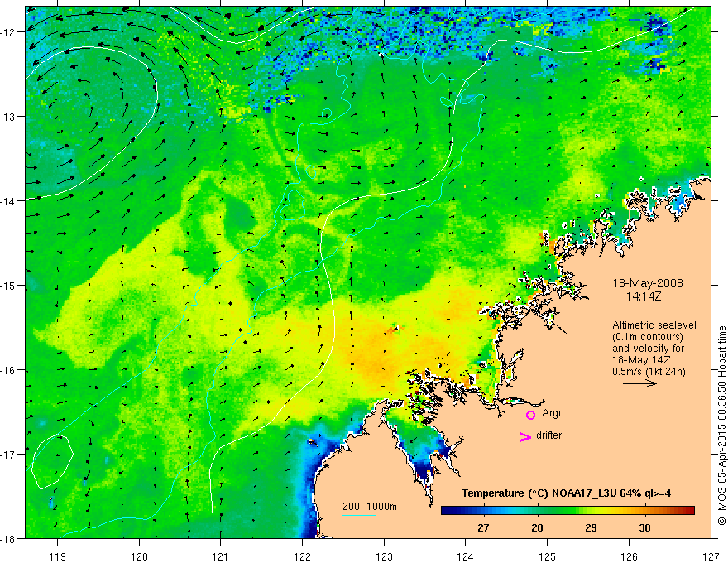The width and height of the screenshot is (728, 563).
Task: Click the longitude axis label '126'
Action: click(629, 556)
